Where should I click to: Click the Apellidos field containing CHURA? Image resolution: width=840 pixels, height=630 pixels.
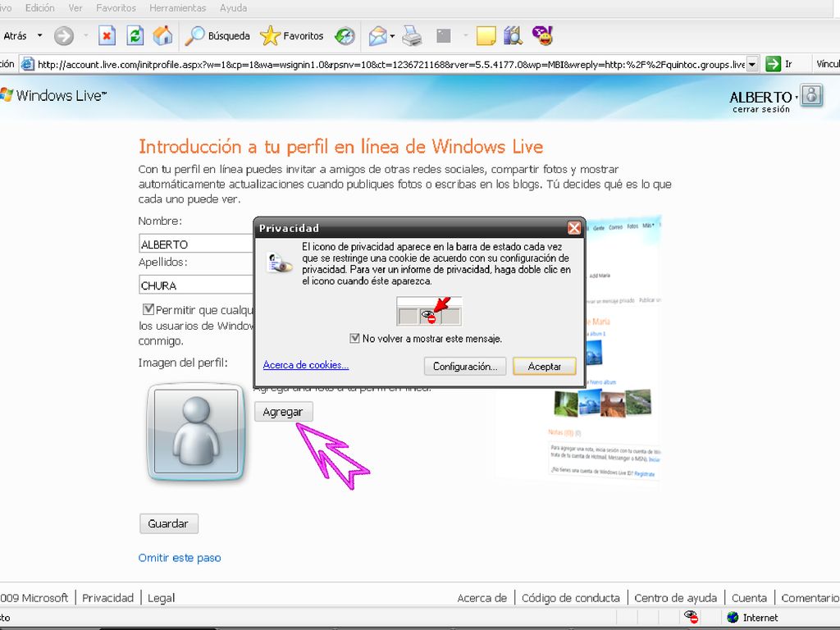(x=196, y=285)
